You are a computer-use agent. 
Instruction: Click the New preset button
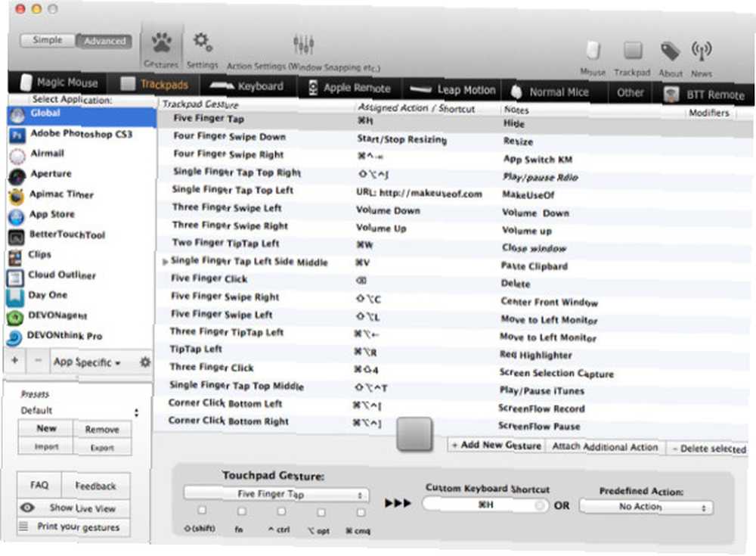pyautogui.click(x=46, y=429)
